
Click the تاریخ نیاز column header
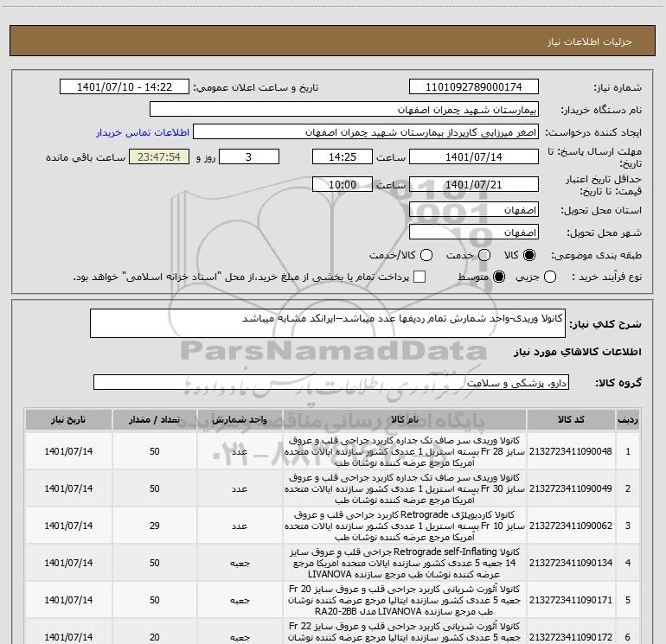point(68,420)
